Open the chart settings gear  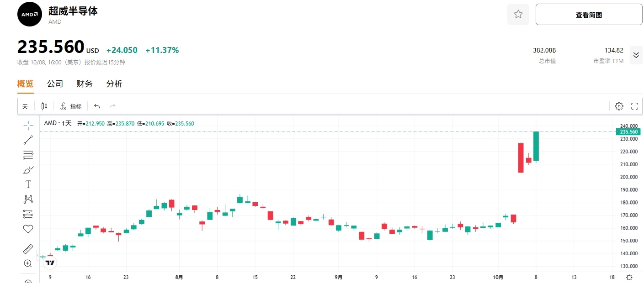click(x=619, y=106)
